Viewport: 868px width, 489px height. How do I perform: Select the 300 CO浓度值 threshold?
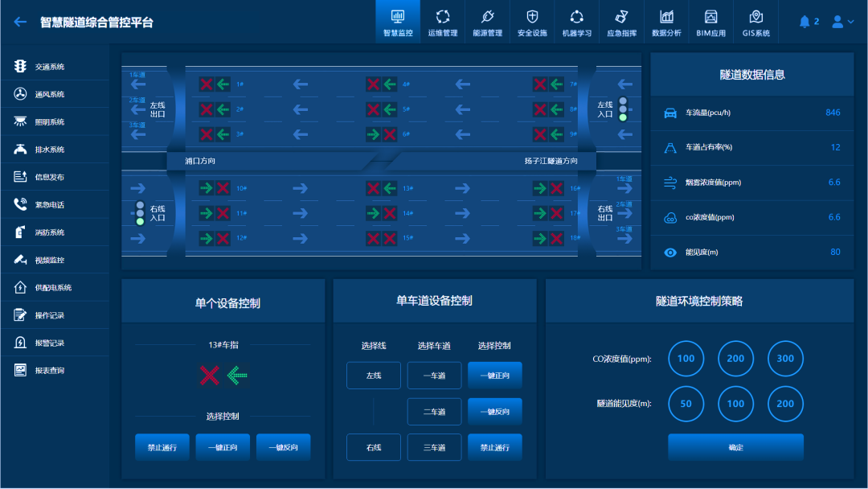pyautogui.click(x=785, y=359)
